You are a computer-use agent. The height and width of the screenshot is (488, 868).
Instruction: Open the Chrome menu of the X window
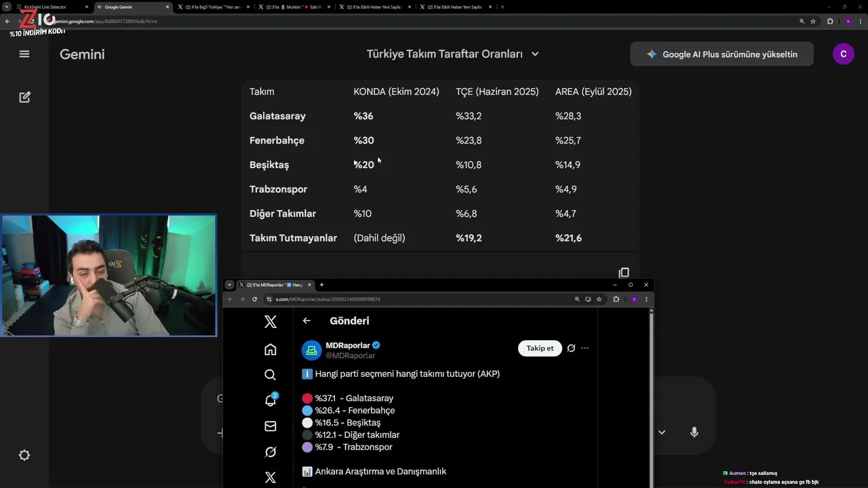click(x=646, y=299)
